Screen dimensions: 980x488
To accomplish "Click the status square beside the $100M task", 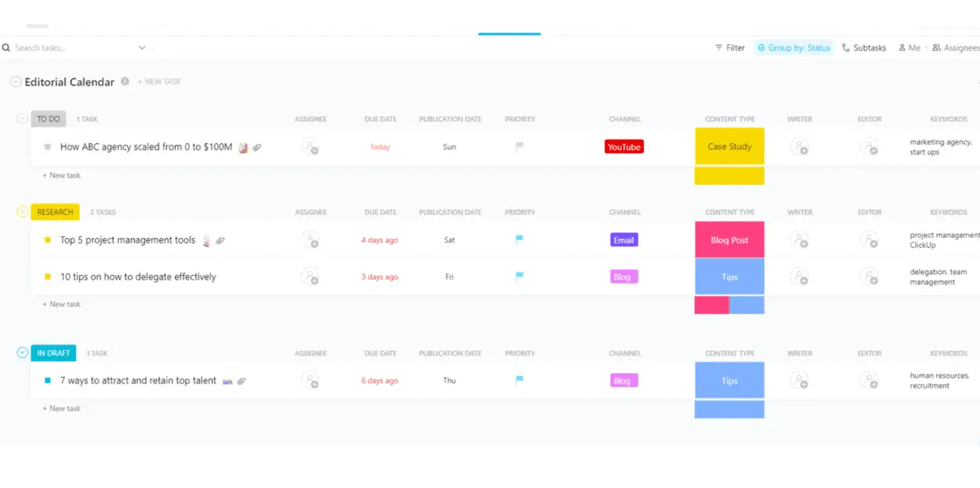I will point(47,147).
